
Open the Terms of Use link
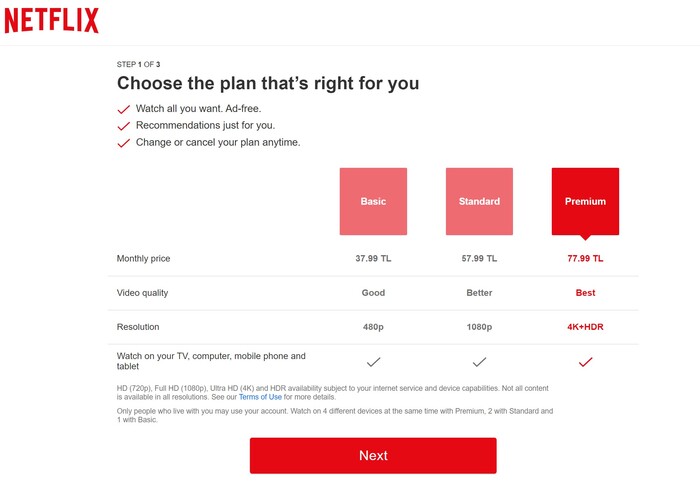point(259,397)
